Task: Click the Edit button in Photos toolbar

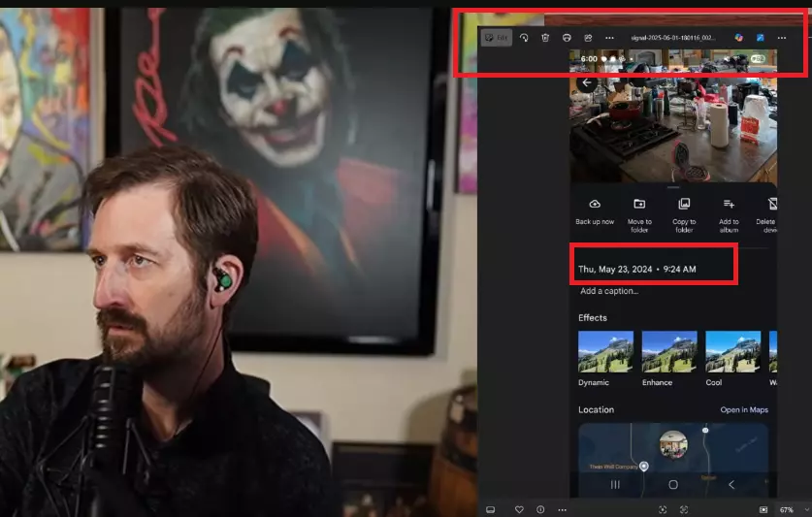Action: (x=496, y=37)
